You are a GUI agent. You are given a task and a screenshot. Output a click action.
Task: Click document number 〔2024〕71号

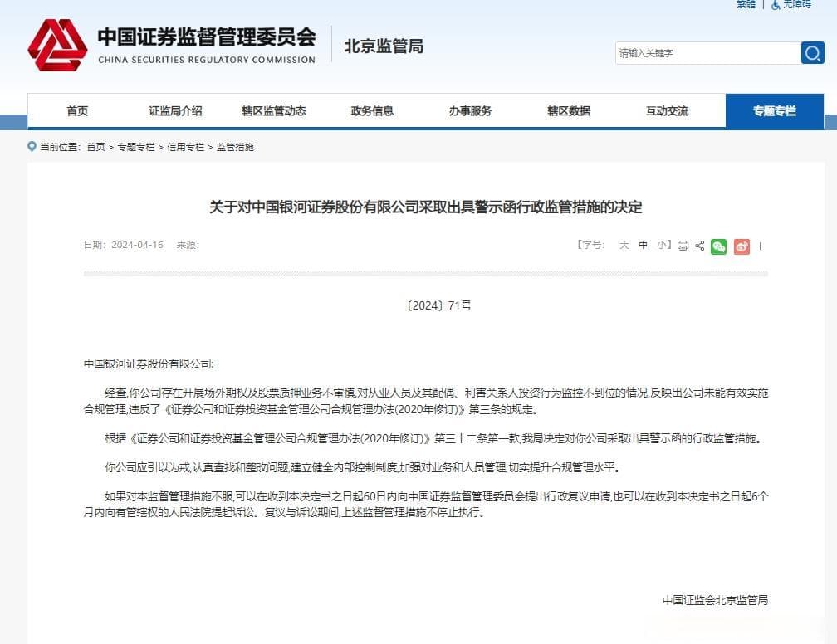click(x=438, y=305)
